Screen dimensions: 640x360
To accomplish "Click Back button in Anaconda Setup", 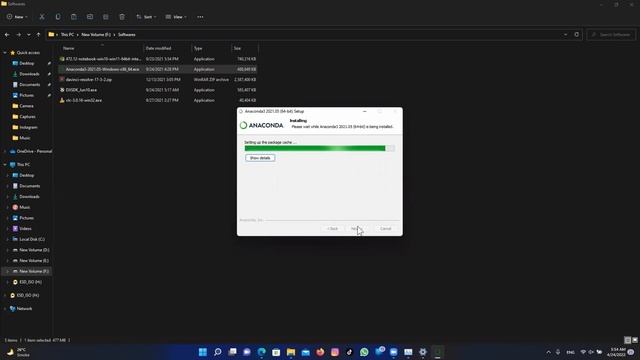I will [332, 229].
